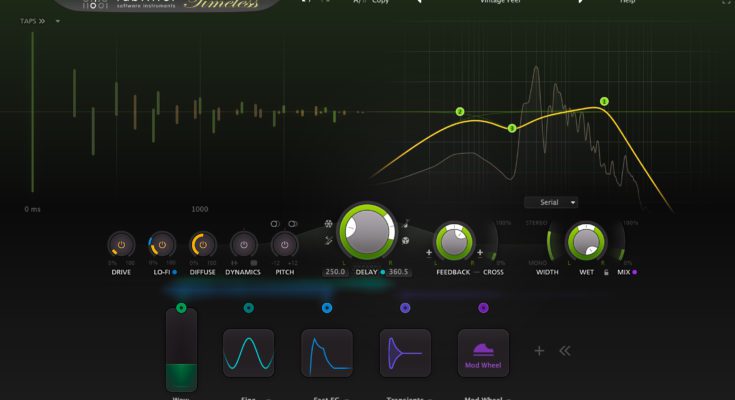This screenshot has height=400, width=735.
Task: Select the envelope generator modulation source
Action: (327, 353)
